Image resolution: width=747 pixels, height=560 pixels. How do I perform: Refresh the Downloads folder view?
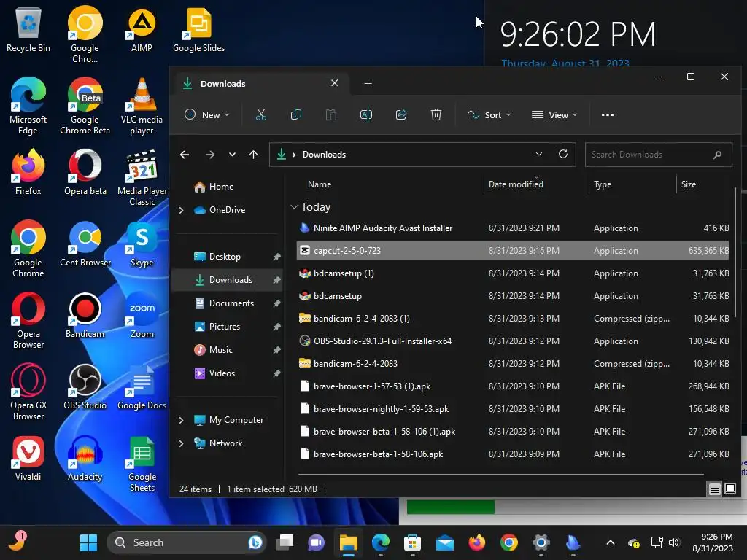pyautogui.click(x=562, y=154)
